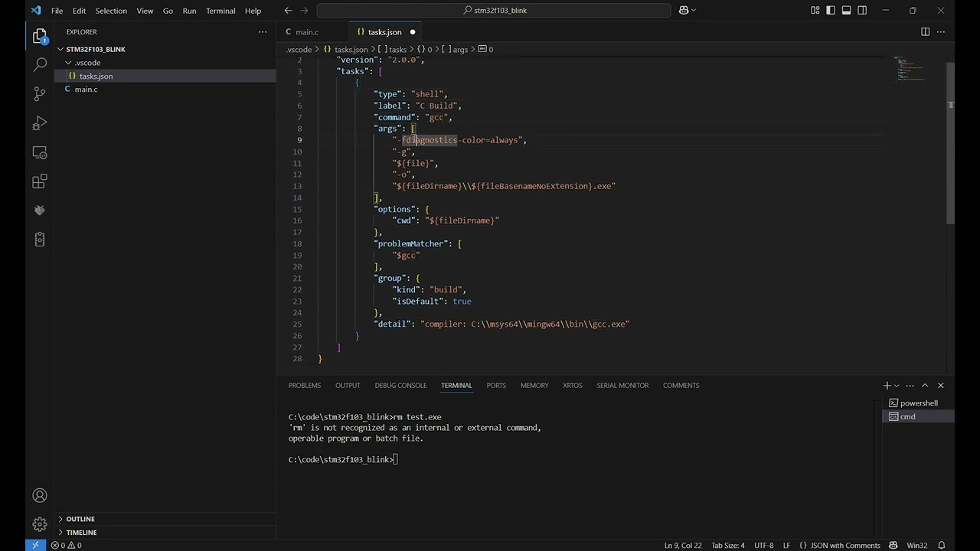Click the Ln 9, Col 22 status item

click(x=683, y=545)
